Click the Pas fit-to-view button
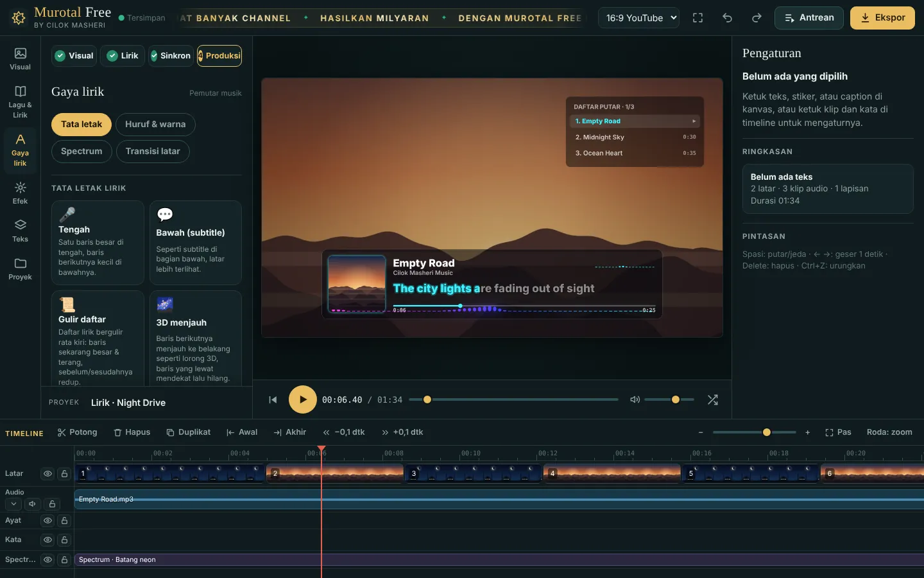Viewport: 924px width, 578px height. (x=838, y=432)
